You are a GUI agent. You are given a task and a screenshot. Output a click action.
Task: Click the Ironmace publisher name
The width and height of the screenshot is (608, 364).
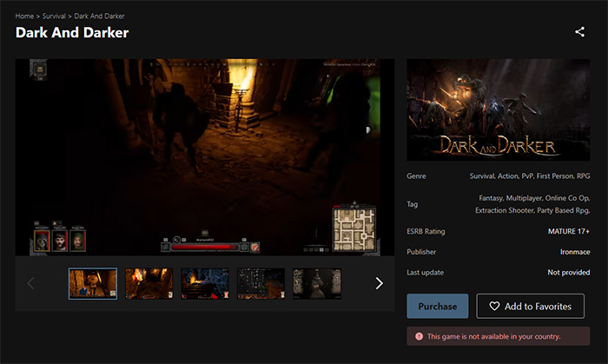[575, 252]
